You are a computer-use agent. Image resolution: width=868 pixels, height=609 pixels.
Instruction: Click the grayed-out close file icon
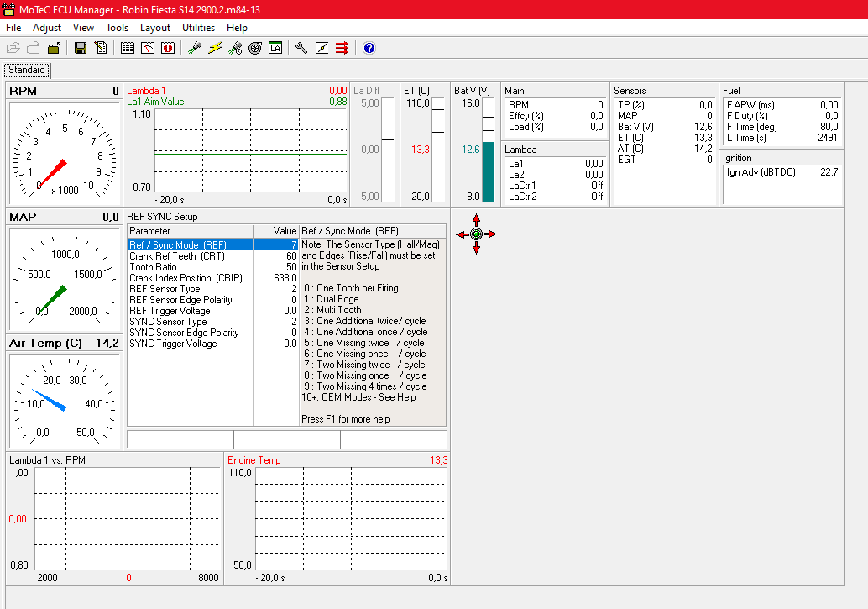[x=34, y=48]
